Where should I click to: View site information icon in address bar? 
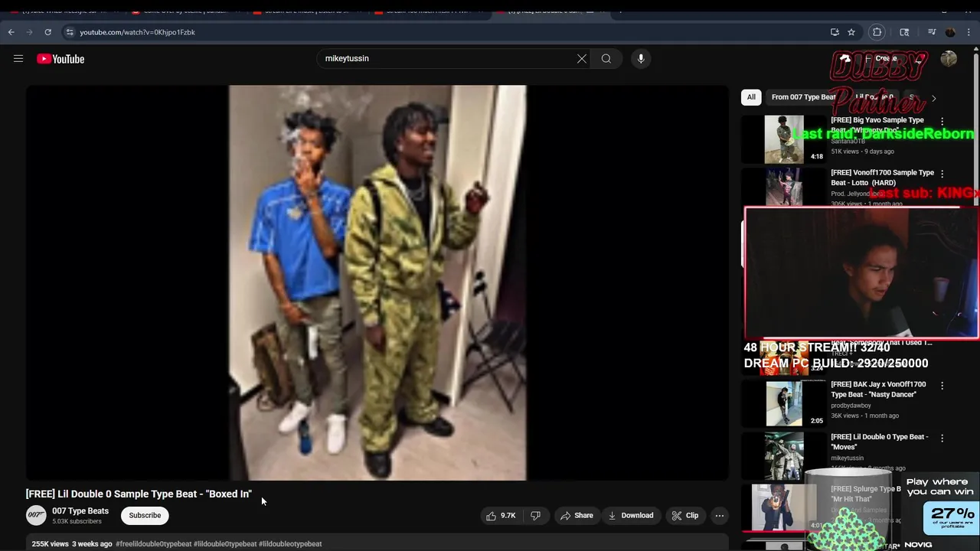(70, 32)
